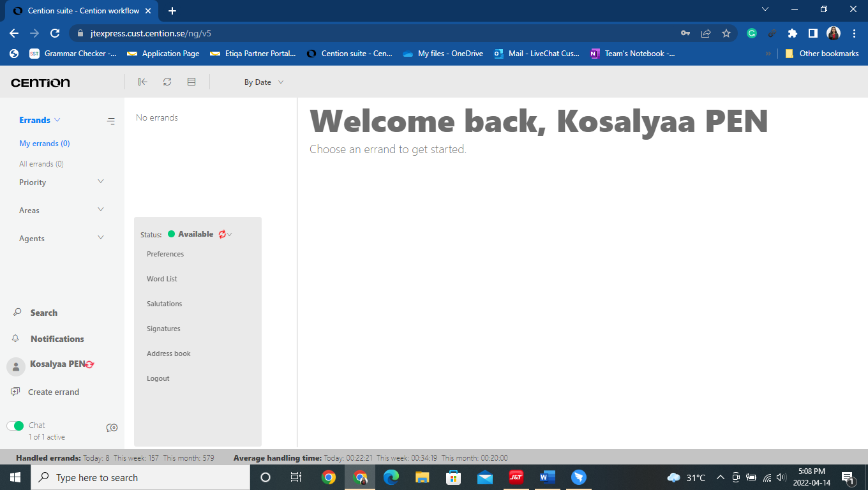Click the refresh errands icon
Viewport: 868px width, 490px height.
point(167,82)
